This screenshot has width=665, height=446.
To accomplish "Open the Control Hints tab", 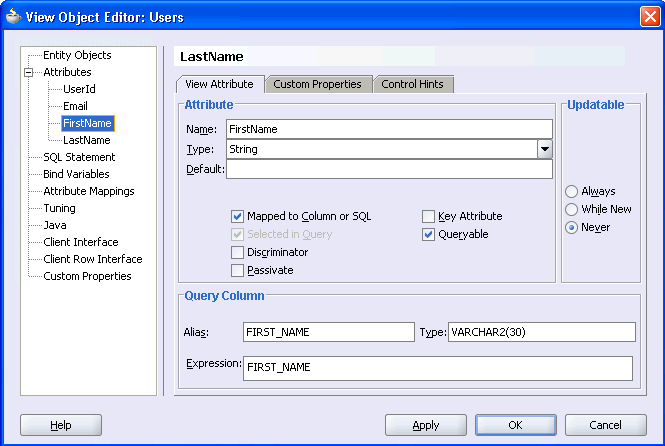I will tap(412, 84).
